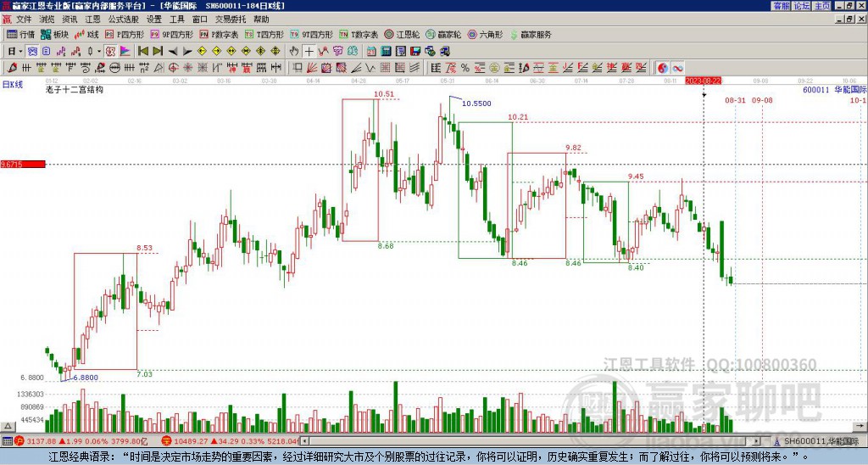Open the 江恩 menu
Image resolution: width=868 pixels, height=465 pixels.
(93, 20)
